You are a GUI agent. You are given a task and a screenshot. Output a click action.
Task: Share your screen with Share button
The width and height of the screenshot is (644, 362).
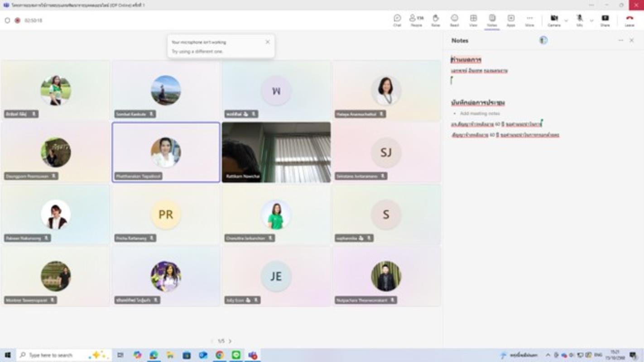click(605, 20)
